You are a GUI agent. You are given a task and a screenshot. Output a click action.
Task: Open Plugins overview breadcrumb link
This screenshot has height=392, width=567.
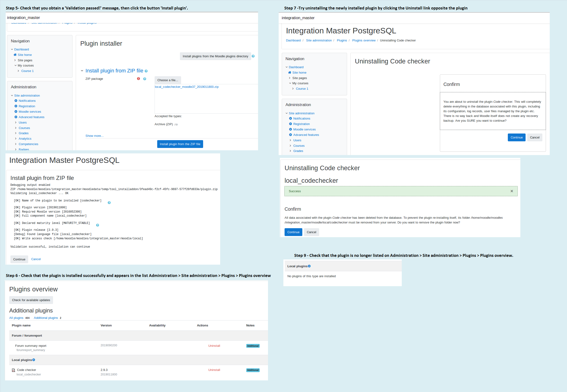tap(364, 40)
